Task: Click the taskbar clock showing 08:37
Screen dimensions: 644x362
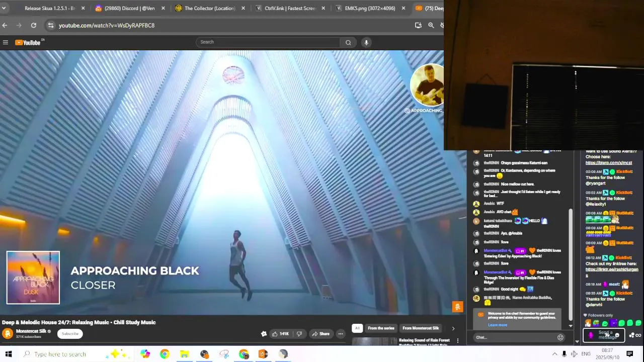Action: [x=607, y=353]
